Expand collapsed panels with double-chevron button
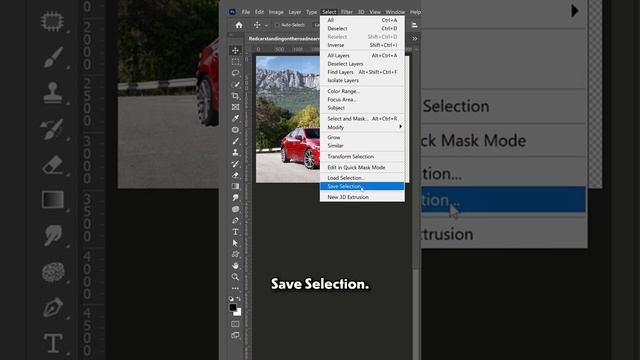Image resolution: width=640 pixels, height=360 pixels. click(x=415, y=38)
